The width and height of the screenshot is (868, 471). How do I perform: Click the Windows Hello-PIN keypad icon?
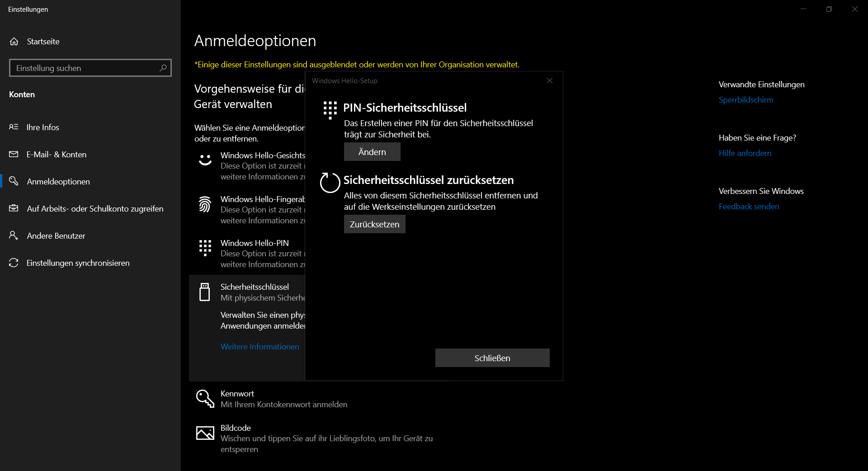[x=205, y=248]
